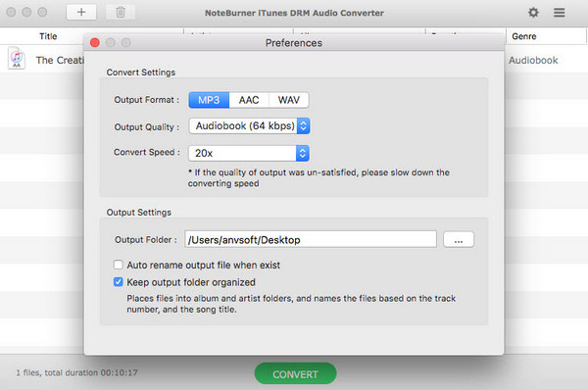Click the Audiobook genre cell
Viewport: 588px width, 390px height.
pos(533,60)
